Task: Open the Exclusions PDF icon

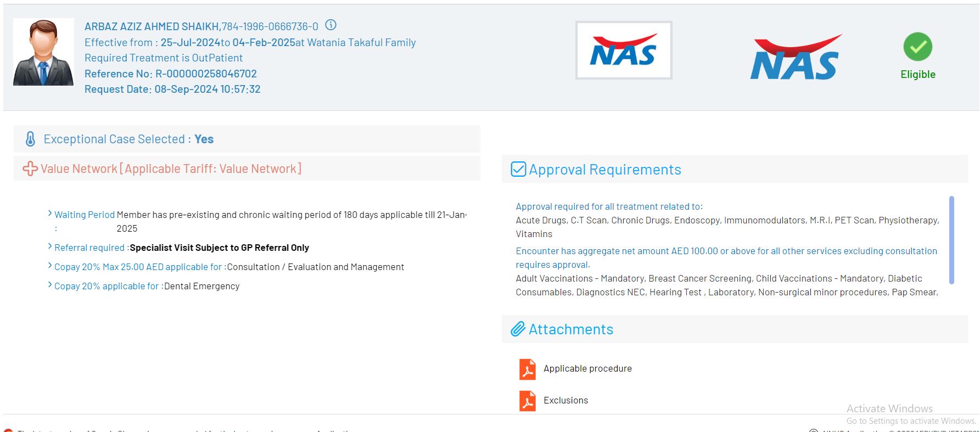Action: click(527, 401)
